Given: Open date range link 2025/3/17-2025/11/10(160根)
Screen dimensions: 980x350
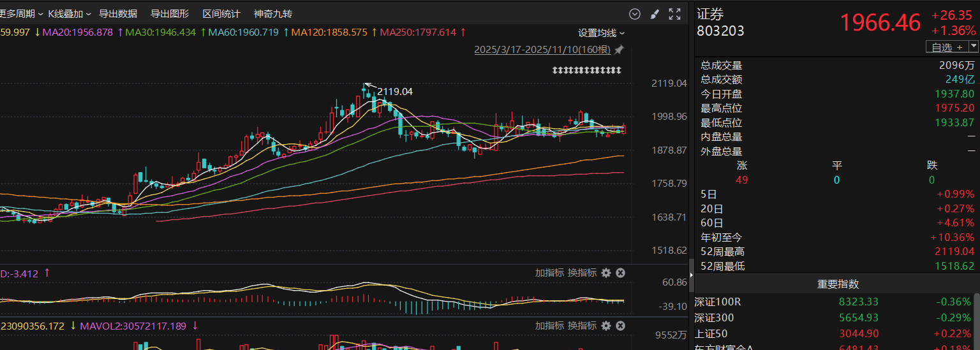Looking at the screenshot, I should 542,50.
